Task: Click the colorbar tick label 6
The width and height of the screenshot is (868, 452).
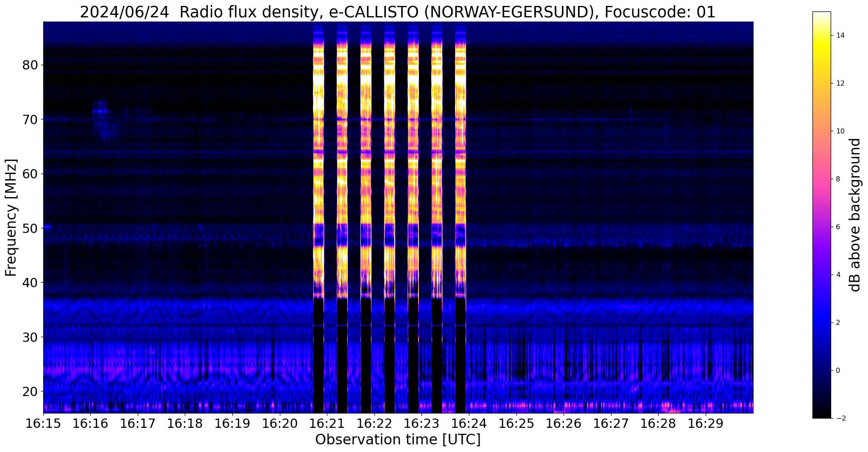Action: click(837, 227)
